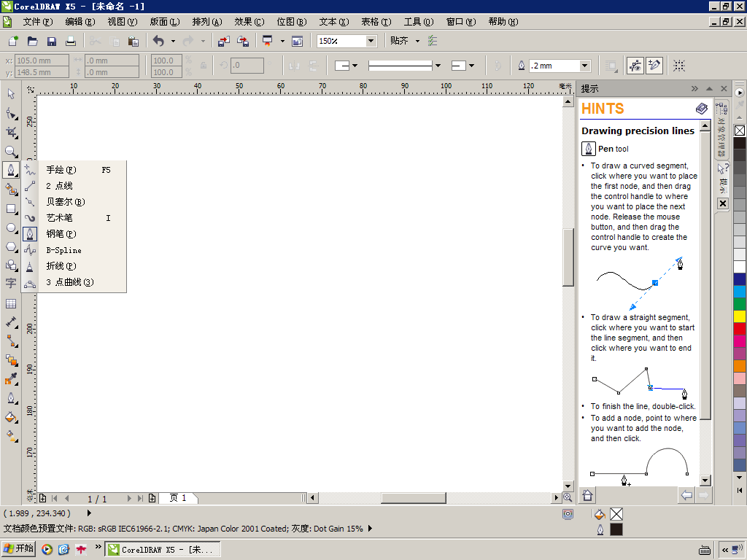The image size is (747, 560).
Task: Choose B-Spline from the curve flyout
Action: (x=74, y=250)
